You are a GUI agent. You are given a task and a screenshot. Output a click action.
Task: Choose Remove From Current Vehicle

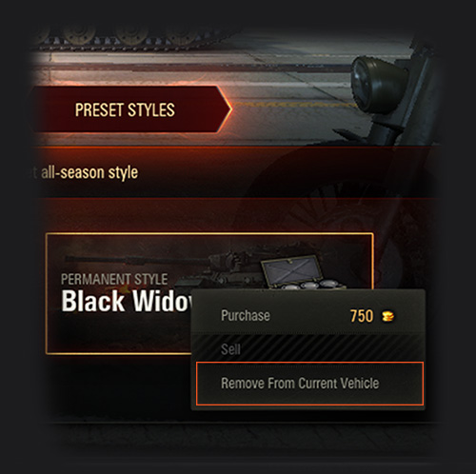pos(309,384)
